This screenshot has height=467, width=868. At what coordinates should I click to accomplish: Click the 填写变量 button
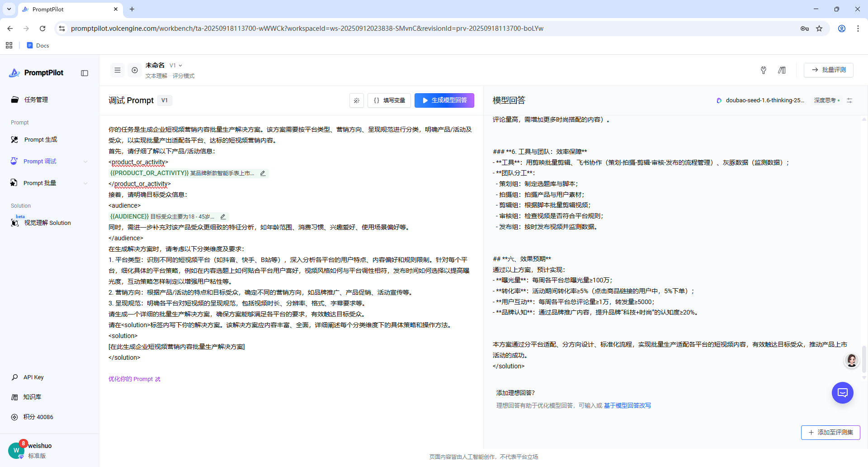(389, 100)
